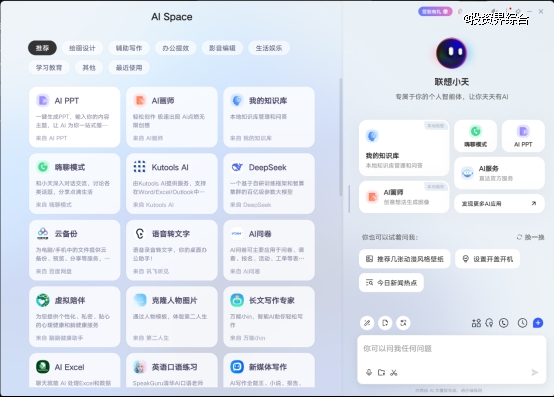Click the AI Space list scrollbar
Image resolution: width=554 pixels, height=397 pixels.
(x=341, y=137)
